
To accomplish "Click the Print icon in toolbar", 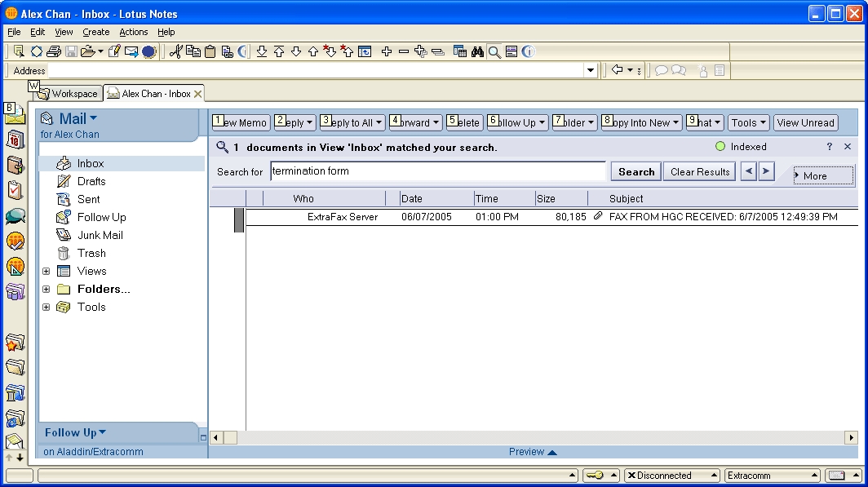I will 54,51.
